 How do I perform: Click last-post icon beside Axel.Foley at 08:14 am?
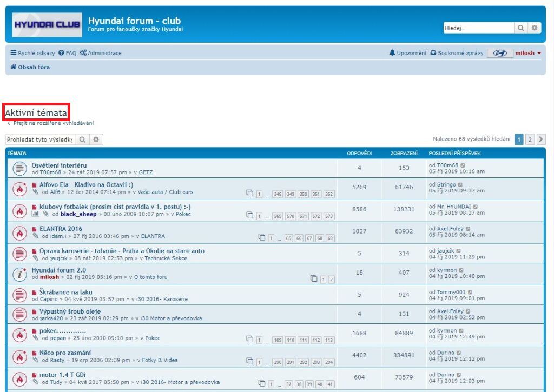[468, 229]
